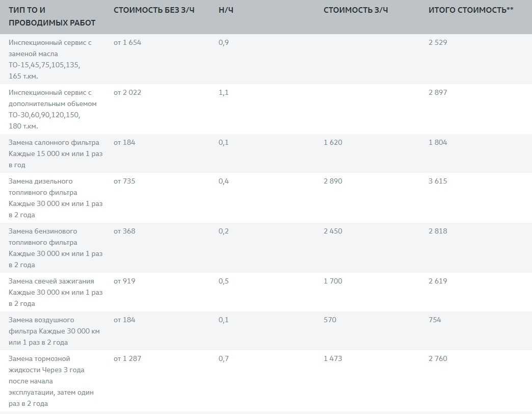This screenshot has height=414, width=532.
Task: Select the air filter parts cost 570
Action: point(330,320)
